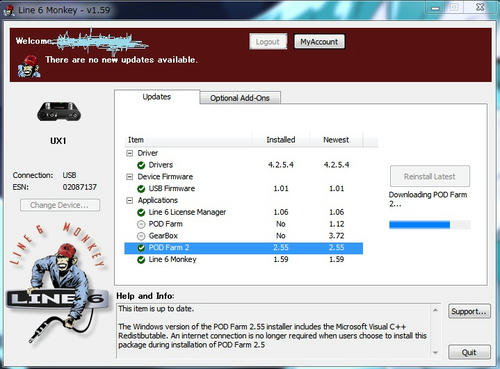
Task: Collapse the Applications group
Action: tap(130, 200)
